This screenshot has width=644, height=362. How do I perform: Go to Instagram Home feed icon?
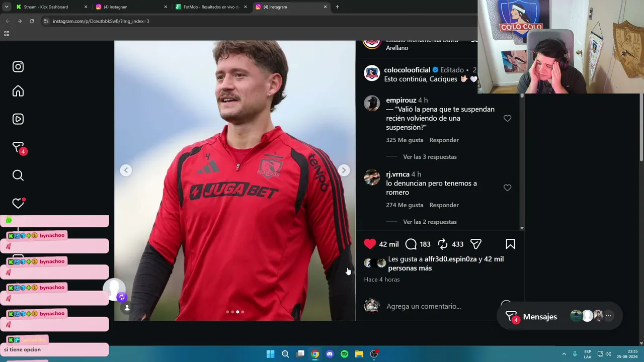click(18, 91)
